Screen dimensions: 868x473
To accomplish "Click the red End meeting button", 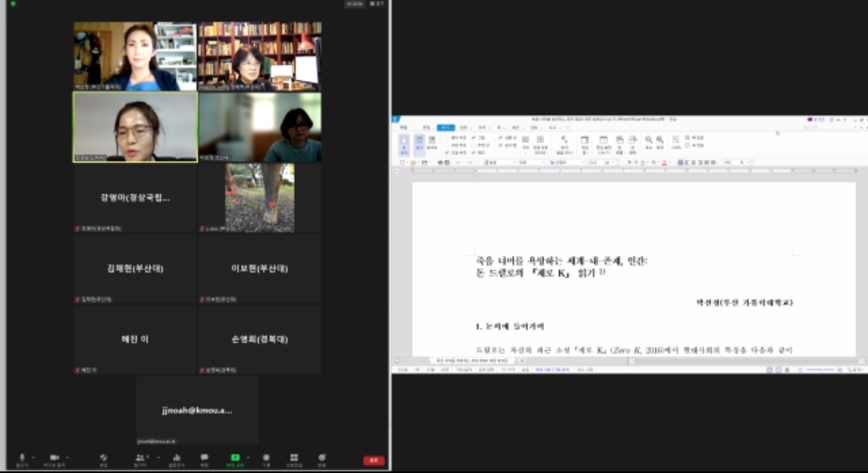I will click(x=373, y=460).
